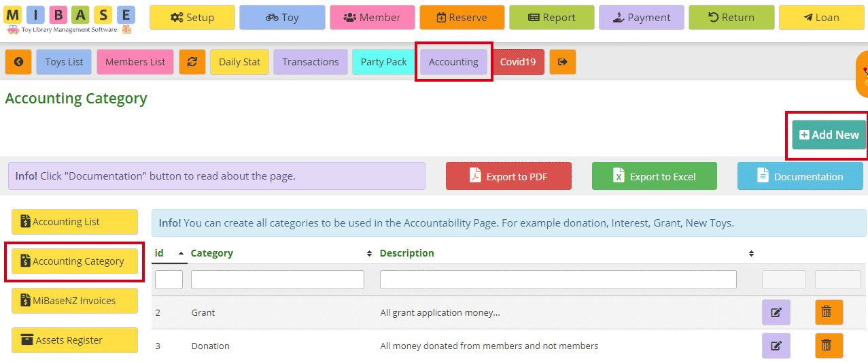Click the back arrow circle icon
The image size is (868, 362).
click(x=18, y=62)
